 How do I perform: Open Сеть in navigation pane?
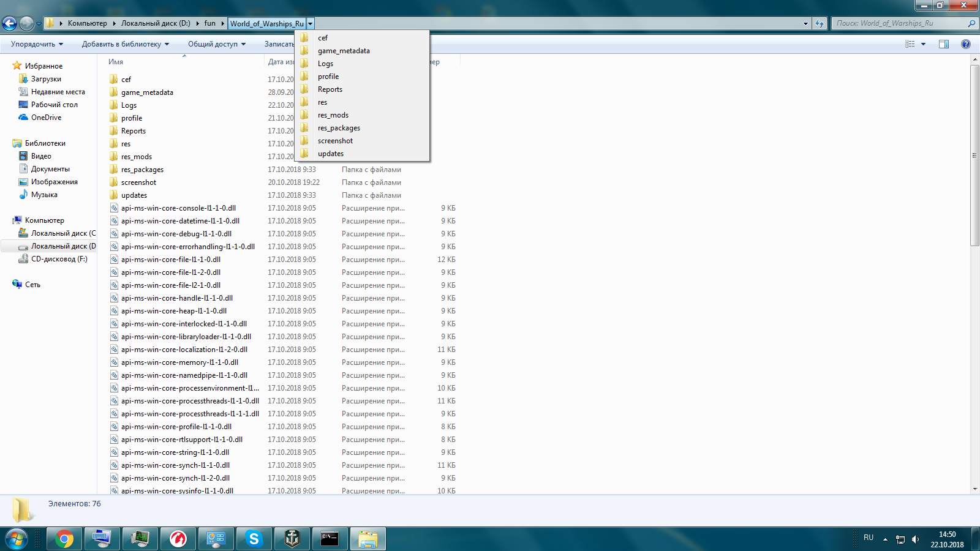point(32,285)
